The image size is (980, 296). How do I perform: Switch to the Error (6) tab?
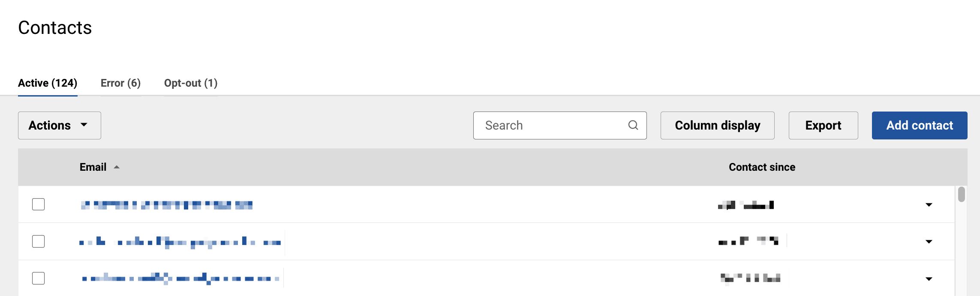click(x=120, y=83)
